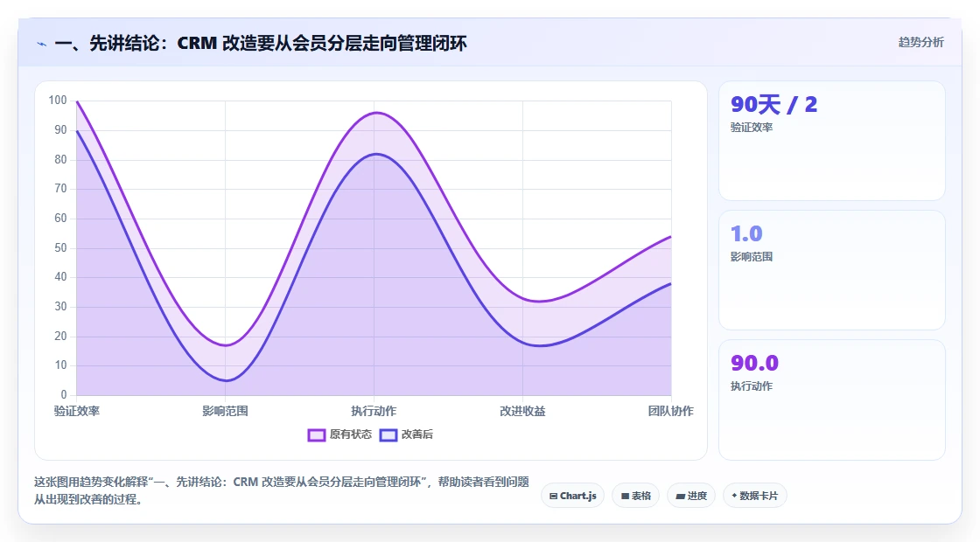
Task: Open the 90天 / 2 验证效率 card
Action: pos(832,141)
